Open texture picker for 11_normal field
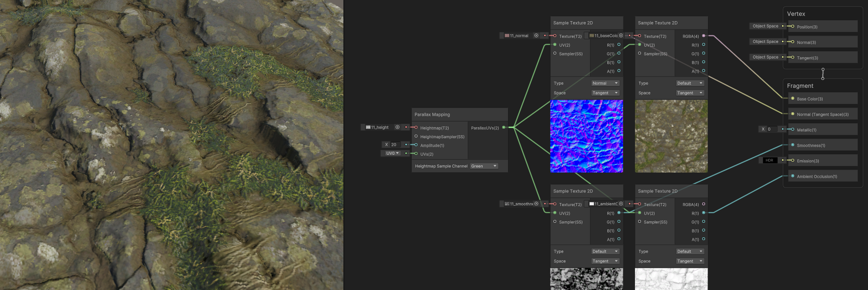 pos(536,36)
